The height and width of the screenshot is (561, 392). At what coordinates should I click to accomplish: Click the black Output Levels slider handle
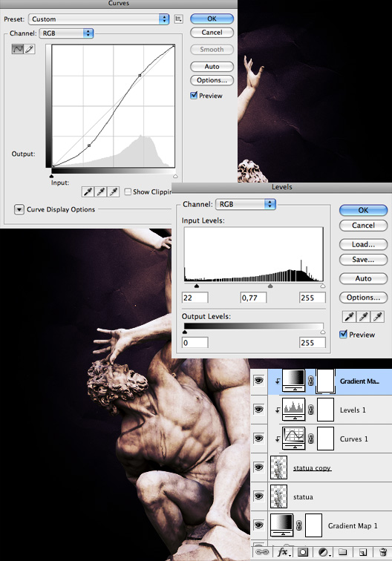pos(185,332)
